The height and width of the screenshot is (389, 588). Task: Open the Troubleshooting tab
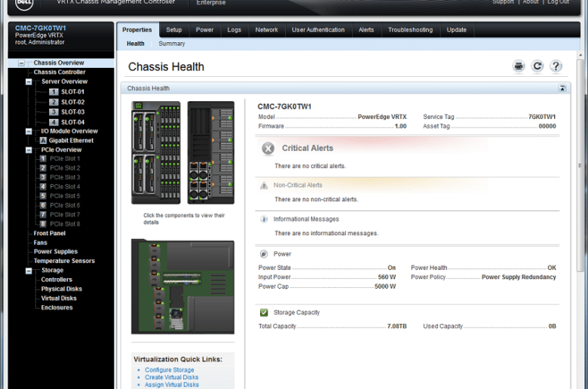click(x=411, y=30)
